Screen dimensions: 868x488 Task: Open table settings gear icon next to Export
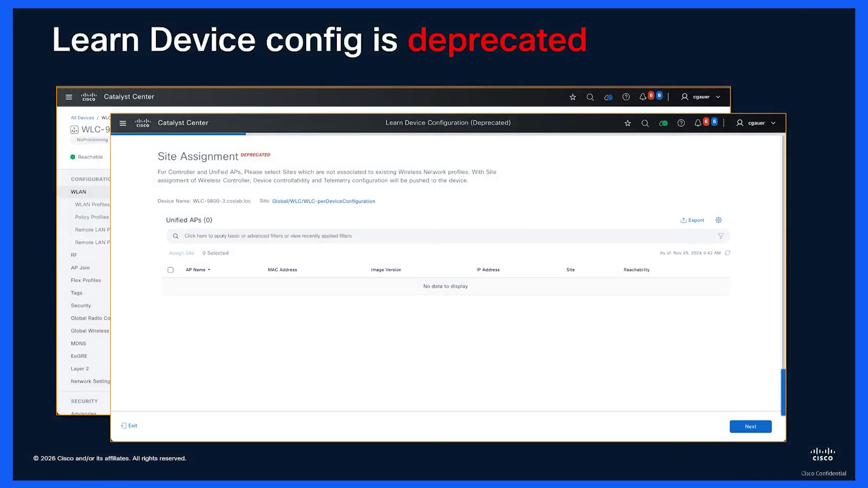click(718, 220)
